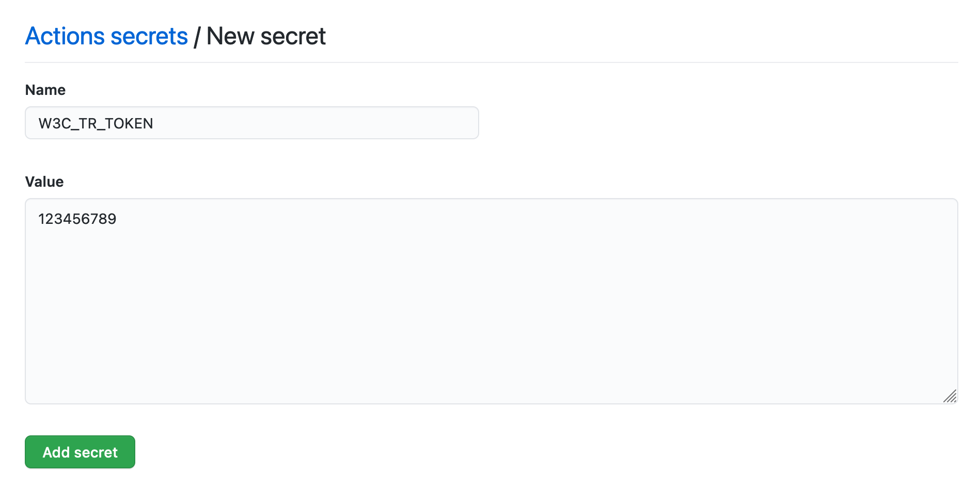Click the slash separator in the breadcrumb
Viewport: 980px width, 489px height.
pos(197,38)
